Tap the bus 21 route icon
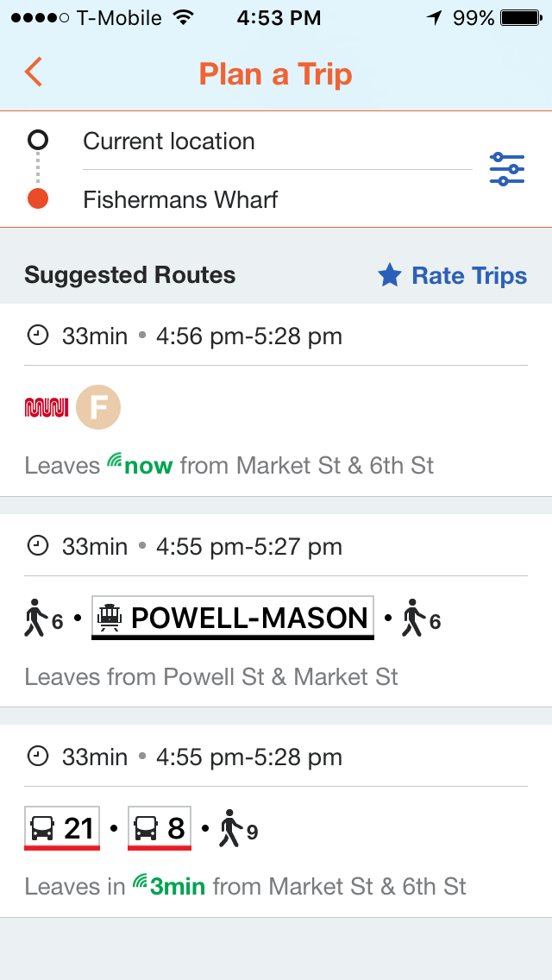Viewport: 552px width, 980px height. [61, 826]
